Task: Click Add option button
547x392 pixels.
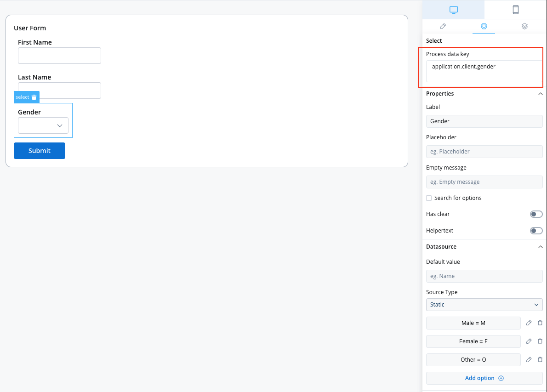Action: [x=484, y=378]
